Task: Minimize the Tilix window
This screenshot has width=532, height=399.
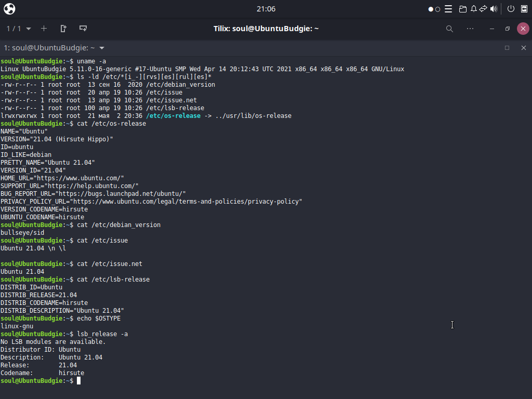Action: pyautogui.click(x=491, y=29)
